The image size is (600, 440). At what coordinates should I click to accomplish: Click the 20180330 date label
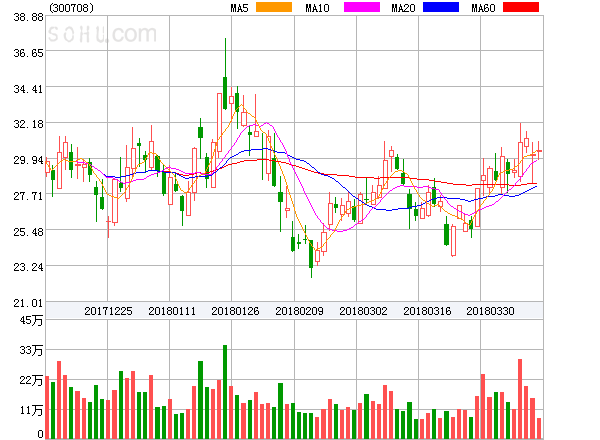(490, 311)
